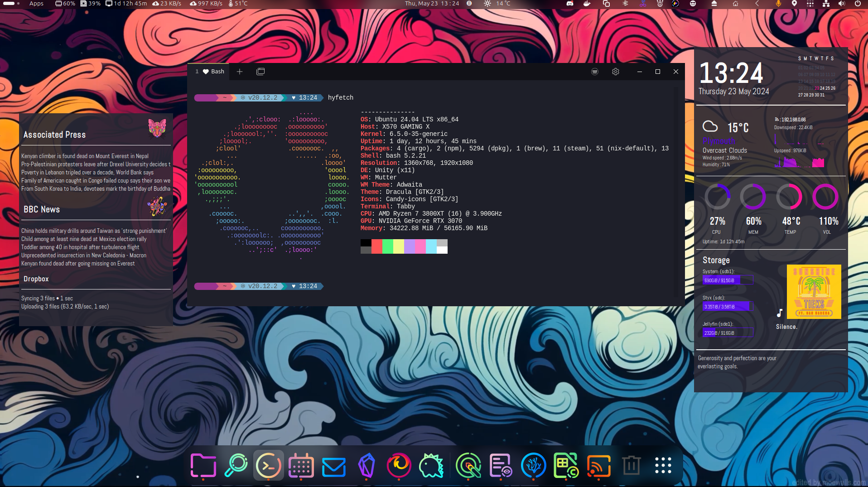Open the power menu in top bar
This screenshot has height=487, width=868.
[857, 4]
